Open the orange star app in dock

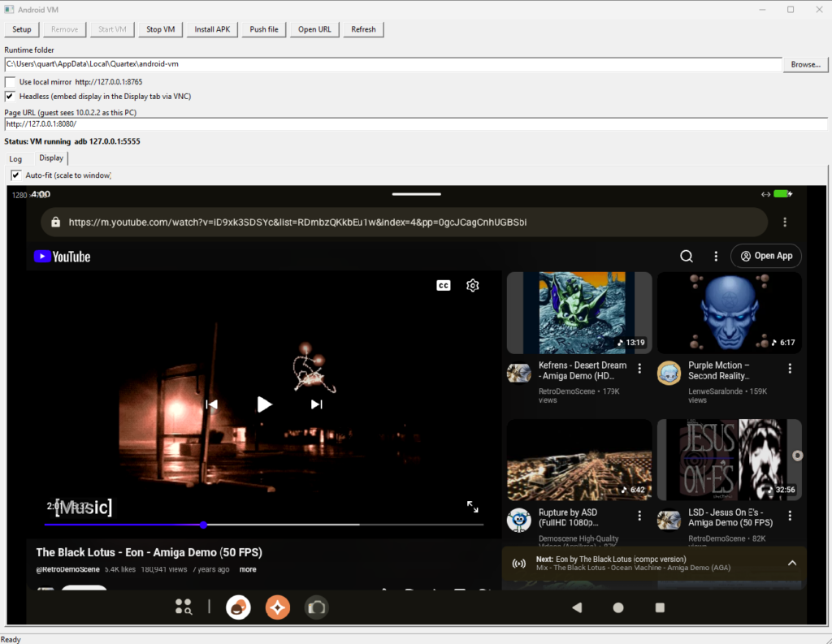278,607
